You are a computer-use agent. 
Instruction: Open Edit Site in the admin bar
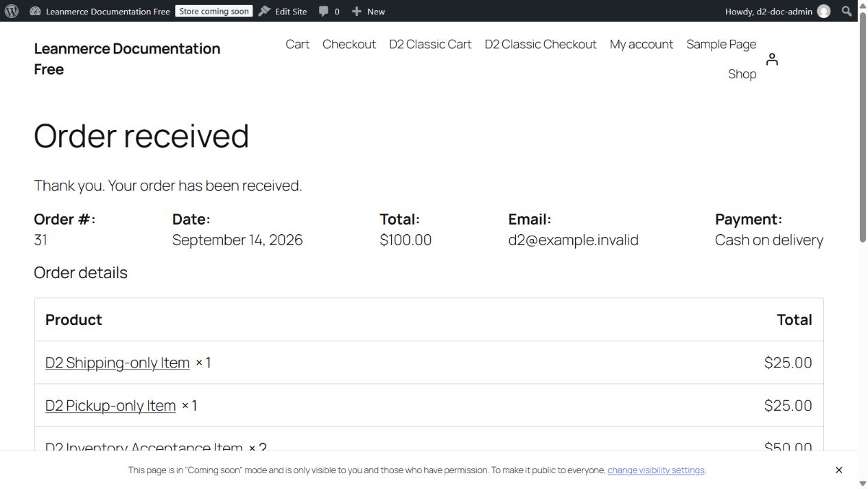(283, 11)
